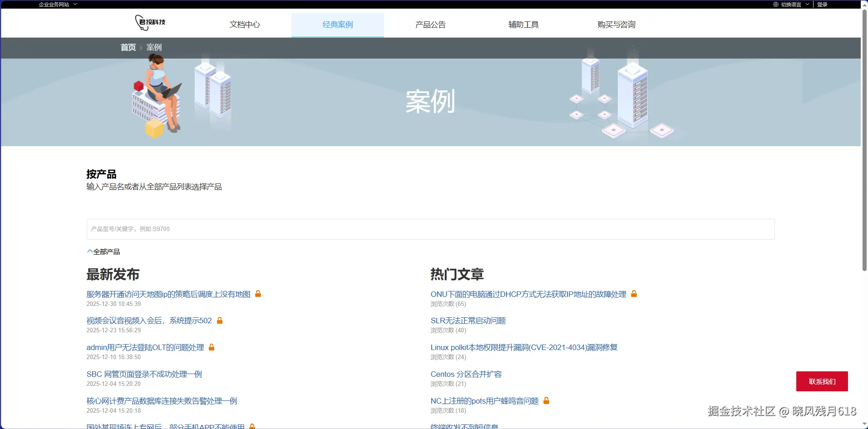Click the lock icon after the ONU DHCP article
The height and width of the screenshot is (429, 868).
(634, 294)
